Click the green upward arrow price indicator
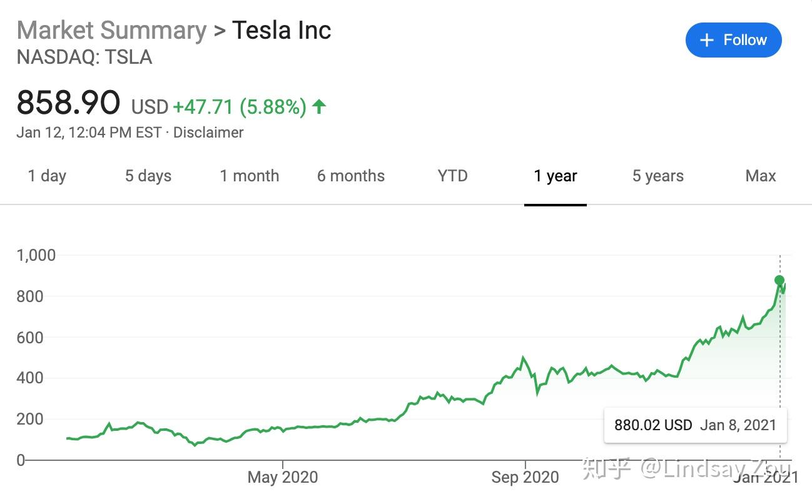Viewport: 812px width, 504px height. click(318, 106)
